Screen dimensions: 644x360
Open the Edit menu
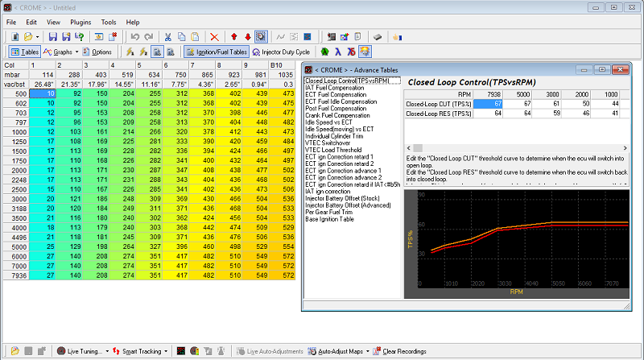coord(31,23)
